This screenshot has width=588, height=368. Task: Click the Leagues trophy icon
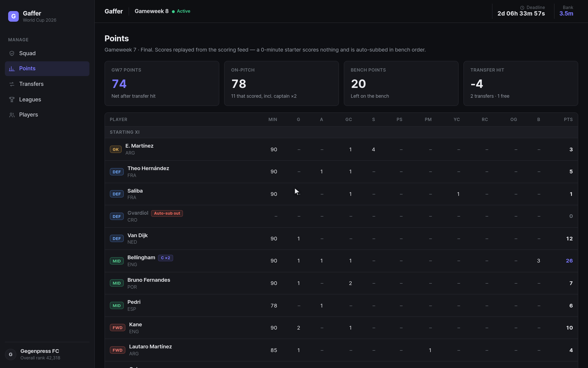(12, 100)
